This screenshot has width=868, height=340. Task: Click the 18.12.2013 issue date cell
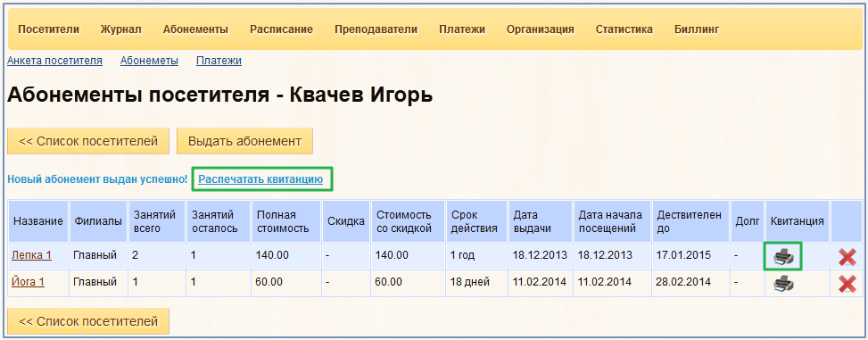541,256
